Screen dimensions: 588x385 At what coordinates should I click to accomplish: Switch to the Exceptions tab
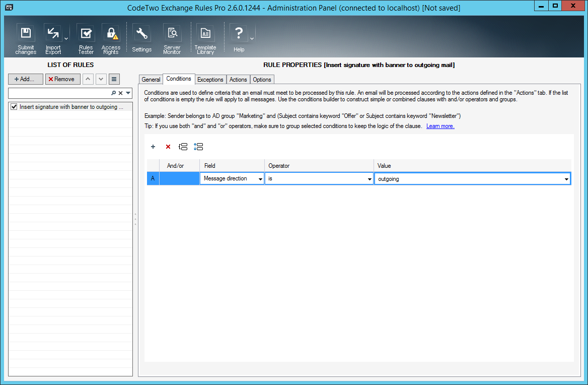point(210,80)
